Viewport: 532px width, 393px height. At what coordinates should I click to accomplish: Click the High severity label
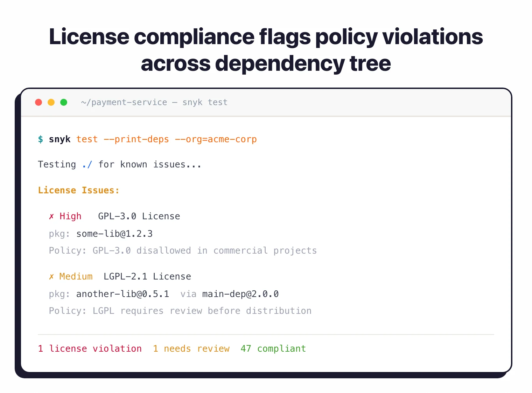click(x=70, y=216)
